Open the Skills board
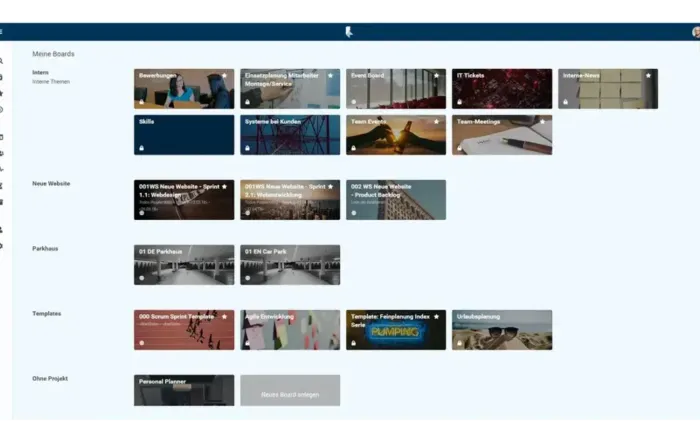700x441 pixels. pyautogui.click(x=184, y=135)
